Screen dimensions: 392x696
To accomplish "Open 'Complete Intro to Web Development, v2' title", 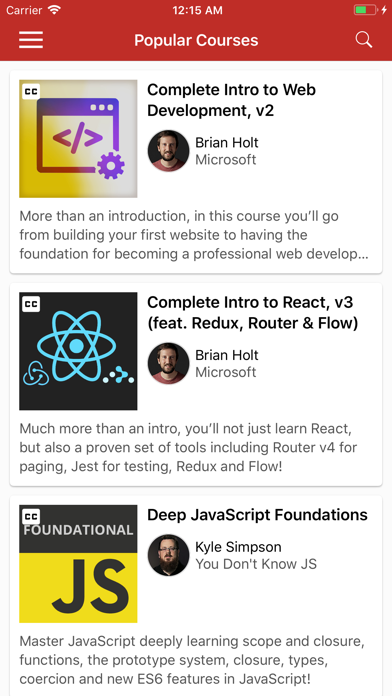I will click(x=231, y=100).
